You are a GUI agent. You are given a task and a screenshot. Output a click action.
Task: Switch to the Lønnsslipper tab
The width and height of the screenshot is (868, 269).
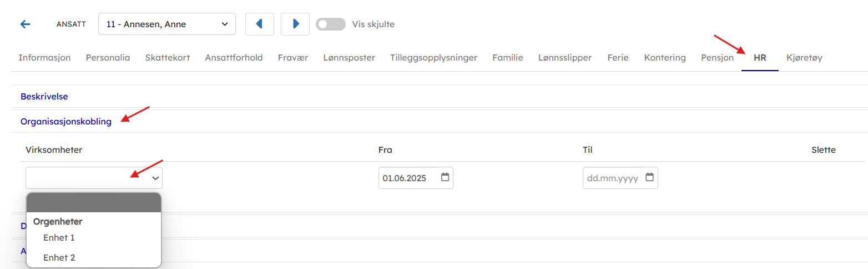coord(564,57)
